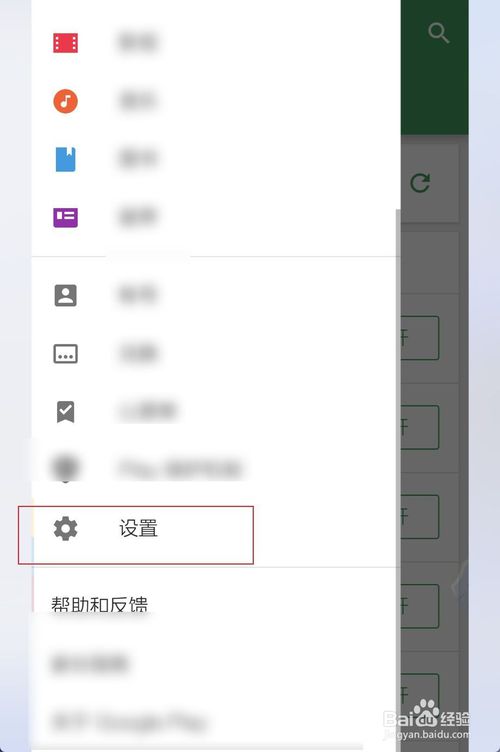Open the account person icon entry
This screenshot has width=500, height=752.
(66, 295)
